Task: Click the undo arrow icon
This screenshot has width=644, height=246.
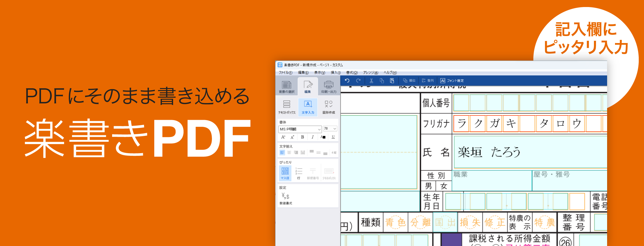Action: coord(347,81)
